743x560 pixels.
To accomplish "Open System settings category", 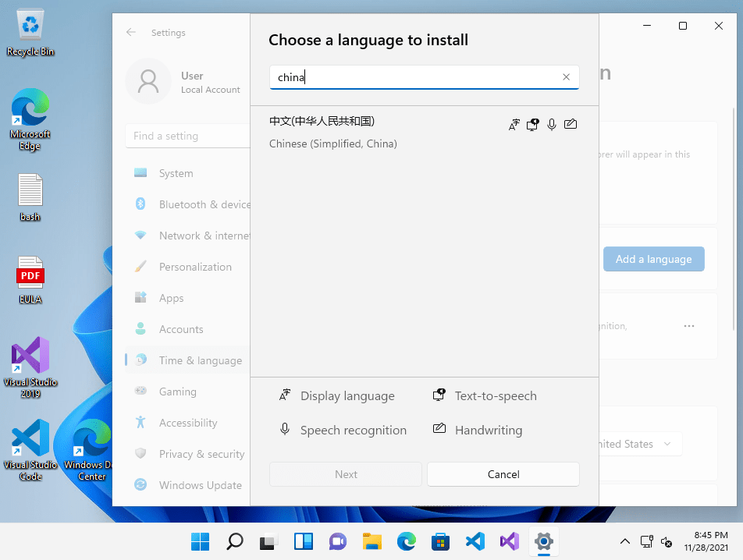I will coord(187,173).
